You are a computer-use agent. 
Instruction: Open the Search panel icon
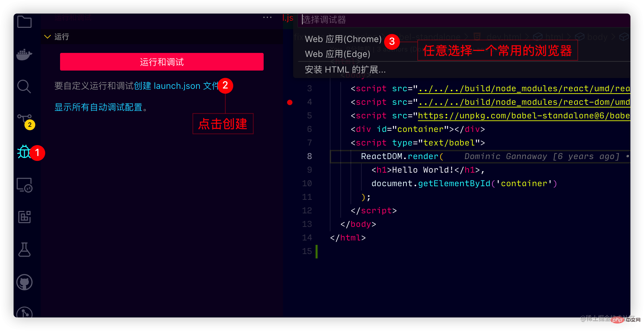(x=24, y=86)
